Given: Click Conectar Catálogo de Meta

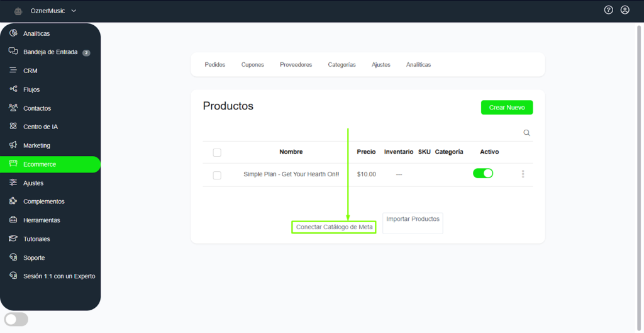Looking at the screenshot, I should [334, 227].
